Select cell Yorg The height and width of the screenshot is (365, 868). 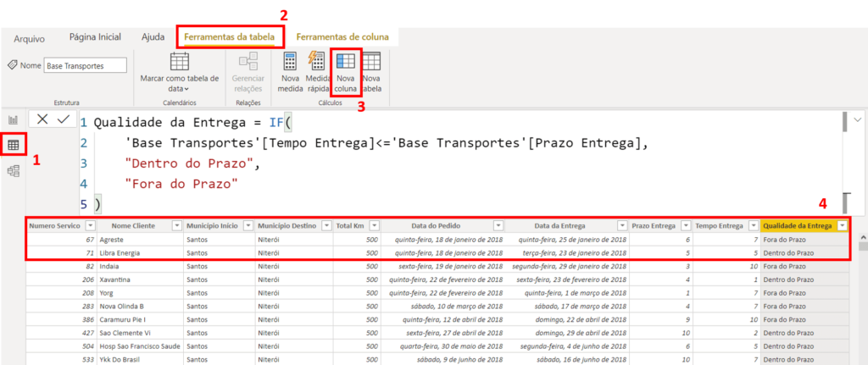tap(141, 292)
